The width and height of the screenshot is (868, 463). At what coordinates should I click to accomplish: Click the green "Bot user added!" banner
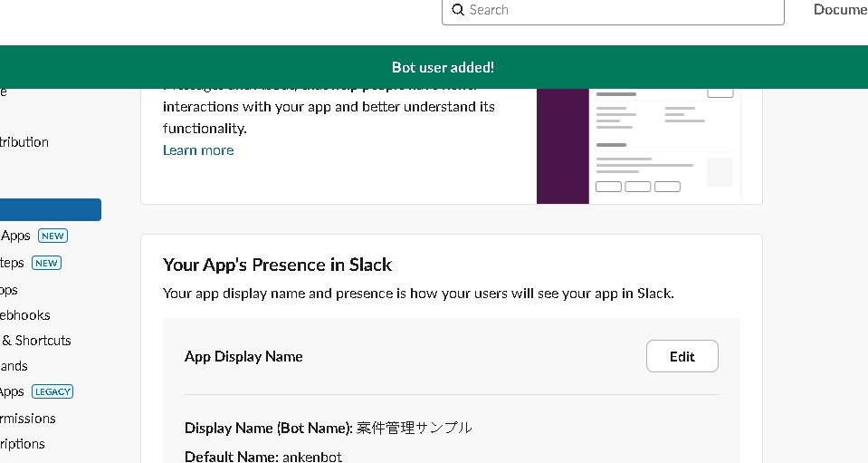pos(443,67)
